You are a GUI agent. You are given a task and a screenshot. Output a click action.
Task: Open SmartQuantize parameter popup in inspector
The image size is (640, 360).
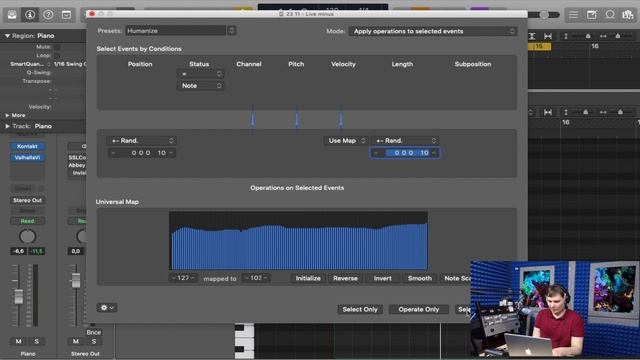tap(30, 64)
